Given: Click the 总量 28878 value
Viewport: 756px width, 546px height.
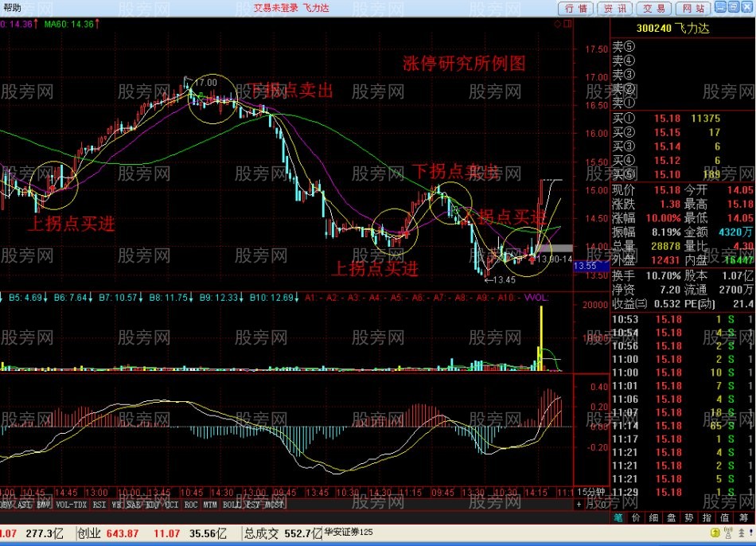Looking at the screenshot, I should (x=666, y=246).
